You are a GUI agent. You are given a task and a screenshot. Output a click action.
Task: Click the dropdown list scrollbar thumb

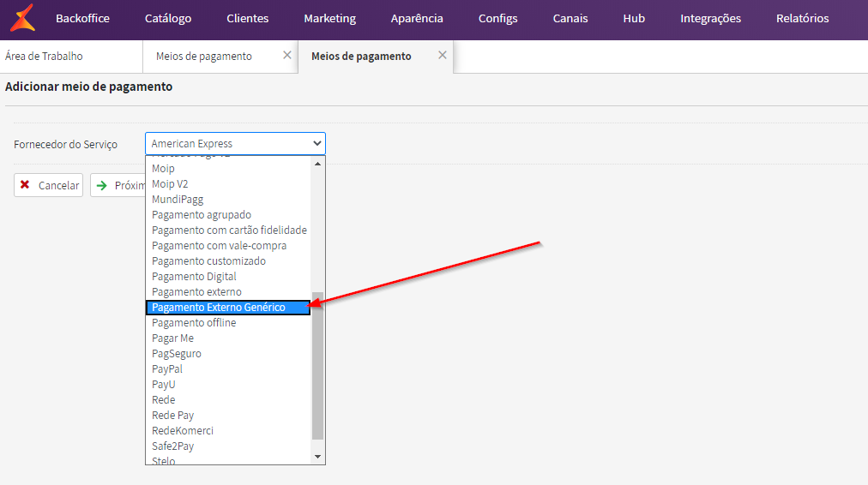click(x=317, y=366)
